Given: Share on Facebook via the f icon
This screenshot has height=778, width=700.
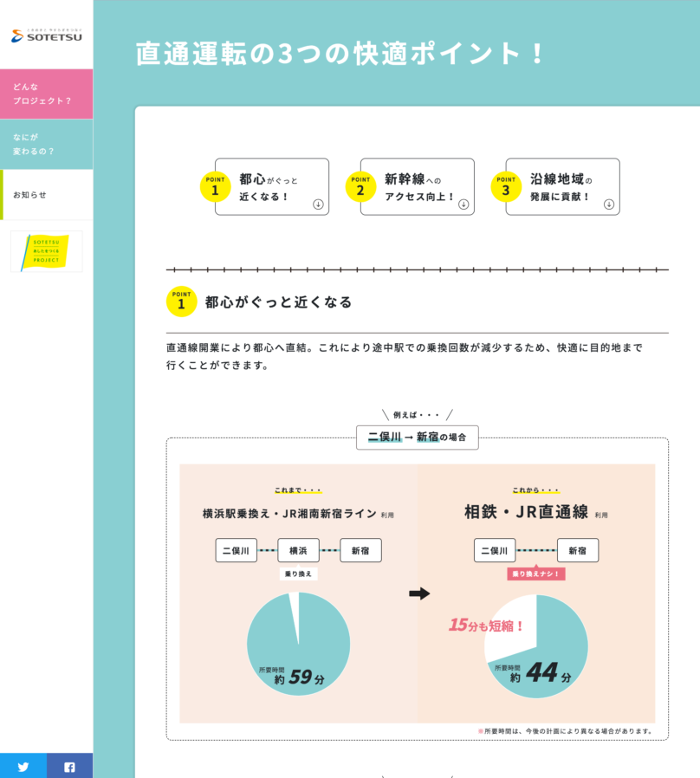Looking at the screenshot, I should pos(70,767).
